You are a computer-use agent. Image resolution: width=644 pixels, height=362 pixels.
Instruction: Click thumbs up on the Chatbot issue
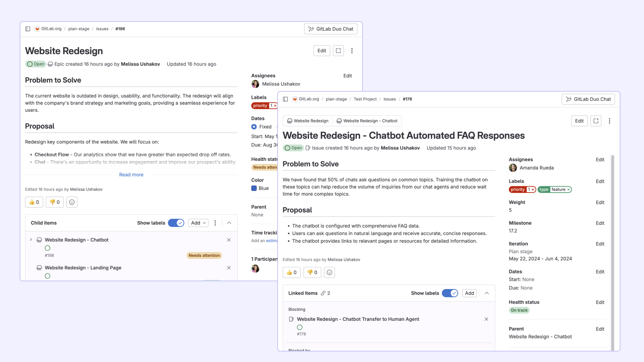(x=291, y=272)
